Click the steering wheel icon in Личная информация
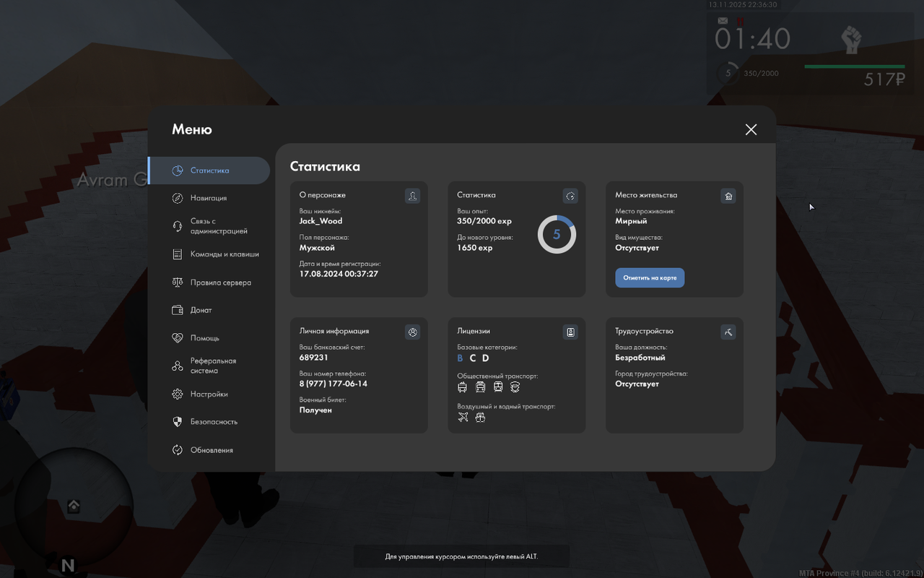This screenshot has height=578, width=924. coord(412,332)
